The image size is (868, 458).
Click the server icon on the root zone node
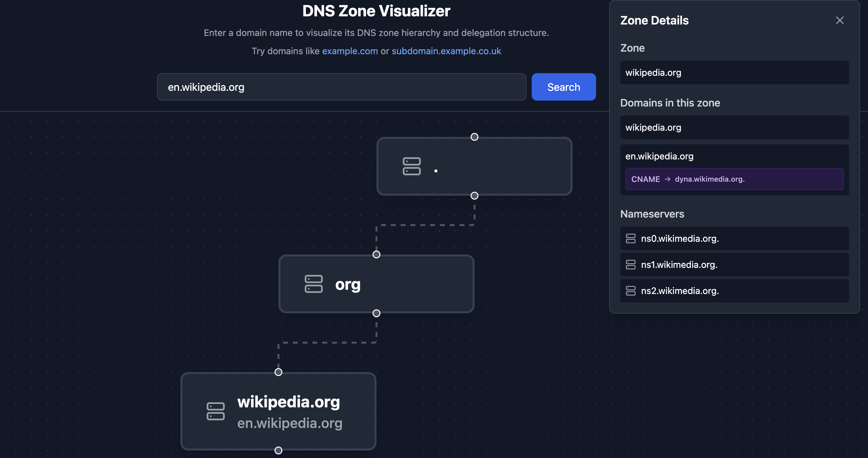point(412,167)
